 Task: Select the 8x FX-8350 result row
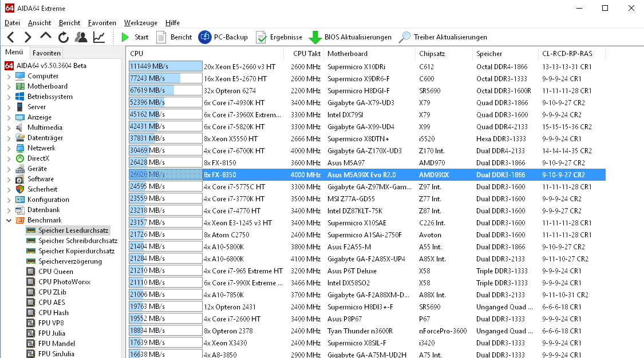pyautogui.click(x=367, y=174)
